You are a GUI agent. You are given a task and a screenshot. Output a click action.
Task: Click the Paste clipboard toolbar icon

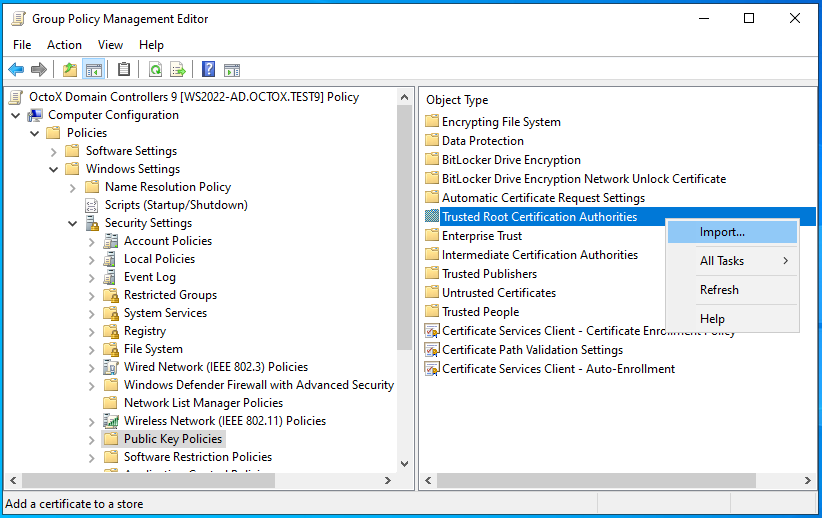(124, 69)
